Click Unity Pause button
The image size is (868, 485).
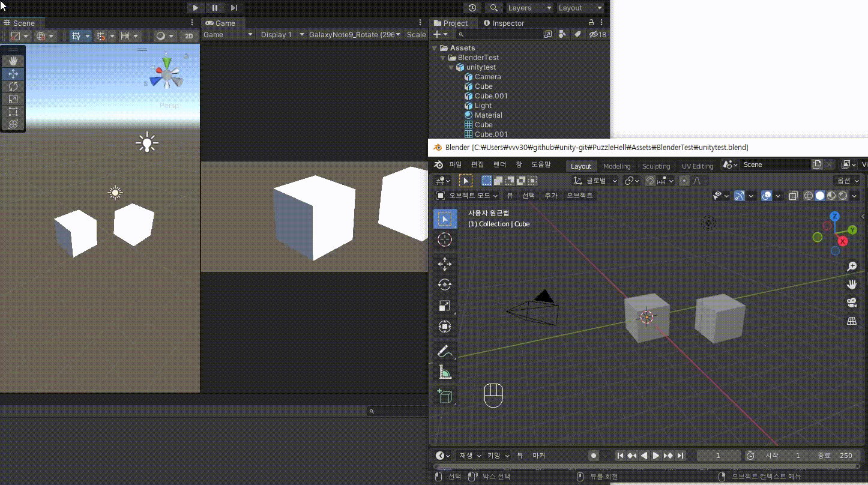pyautogui.click(x=215, y=8)
